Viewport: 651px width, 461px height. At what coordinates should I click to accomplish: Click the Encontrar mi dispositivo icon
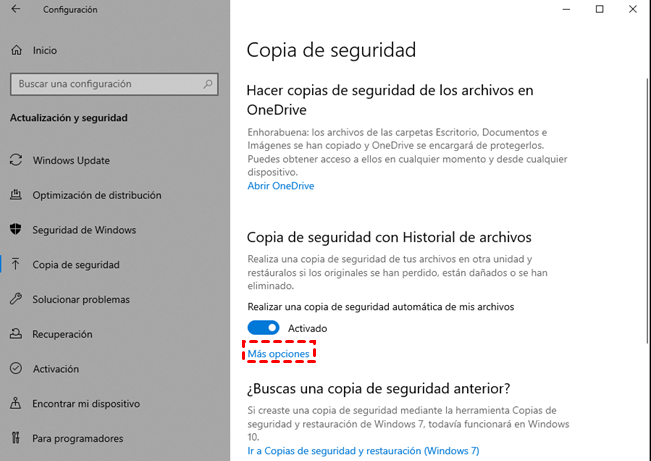coord(16,403)
